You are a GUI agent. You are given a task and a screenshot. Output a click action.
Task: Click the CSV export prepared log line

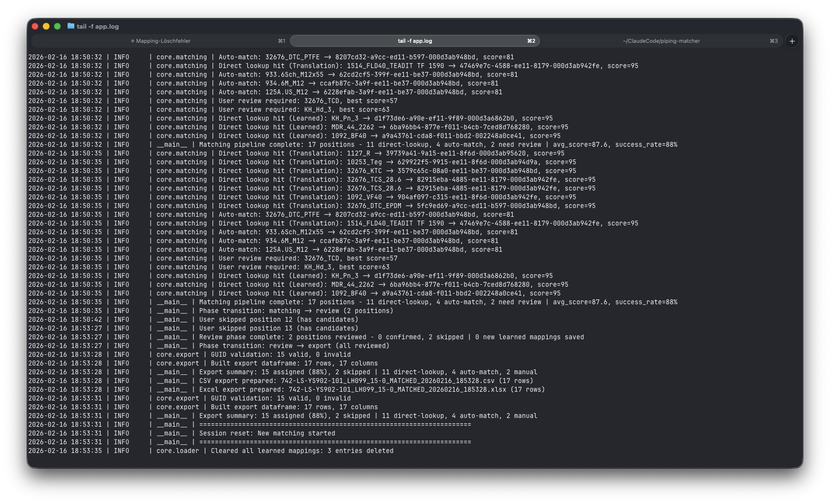click(365, 381)
